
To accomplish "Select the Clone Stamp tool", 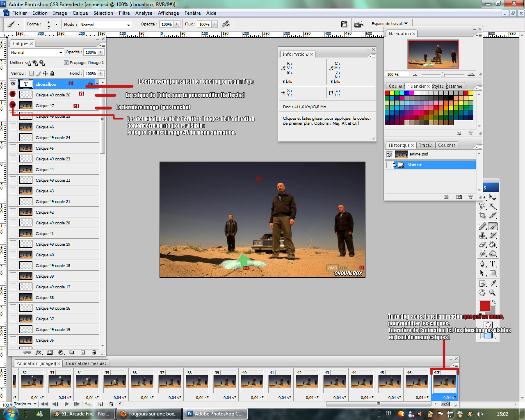I will coord(482,235).
